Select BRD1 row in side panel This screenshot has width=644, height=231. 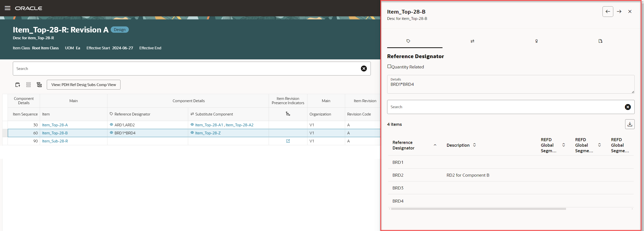point(511,162)
